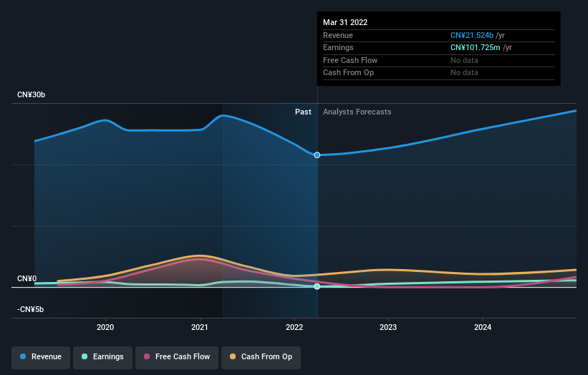Click the CN¥30b y-axis label
588x375 pixels.
pyautogui.click(x=31, y=94)
